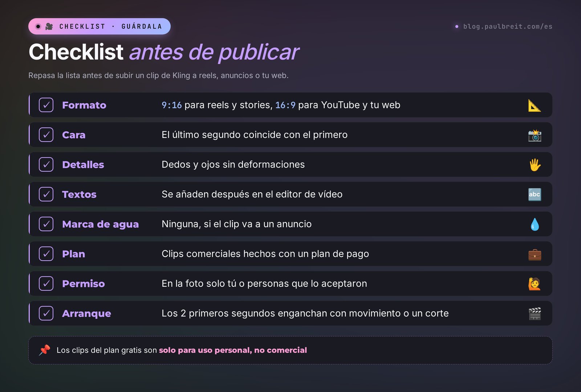Click 'Dedos y ojos sin deformaciones' text
Screen dimensions: 581x392
tap(233, 164)
